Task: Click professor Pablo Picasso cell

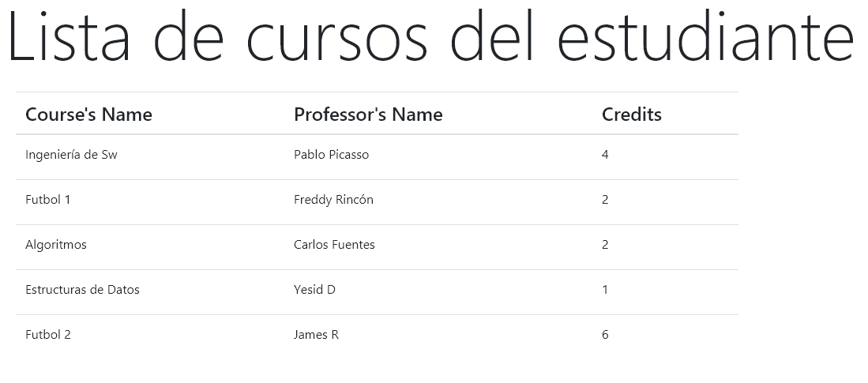Action: tap(331, 155)
